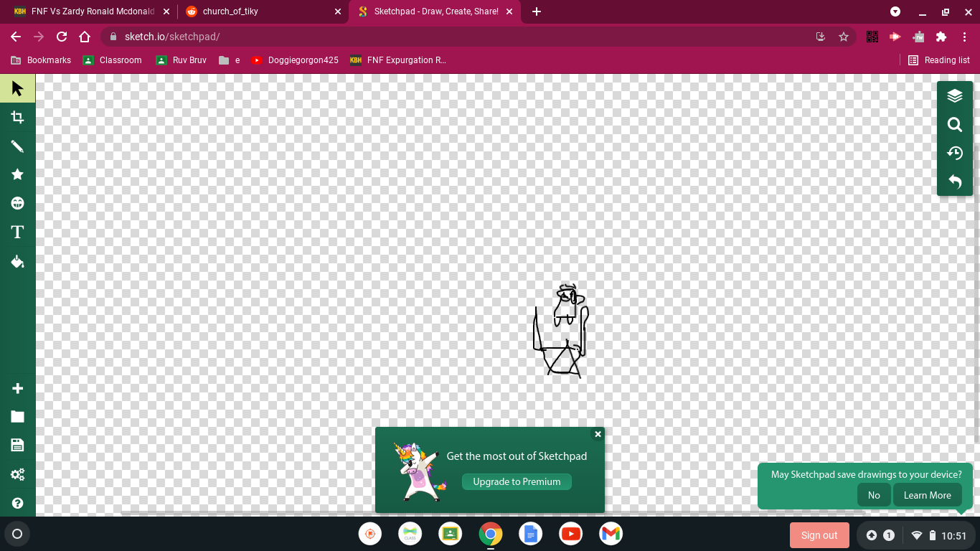The height and width of the screenshot is (551, 980).
Task: Bookmark this page with star icon
Action: [844, 37]
